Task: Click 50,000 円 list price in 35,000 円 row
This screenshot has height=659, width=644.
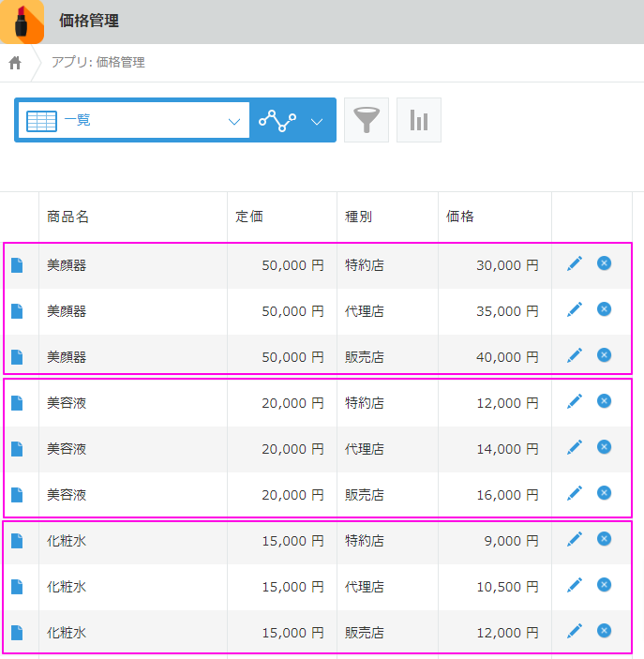Action: pyautogui.click(x=293, y=311)
